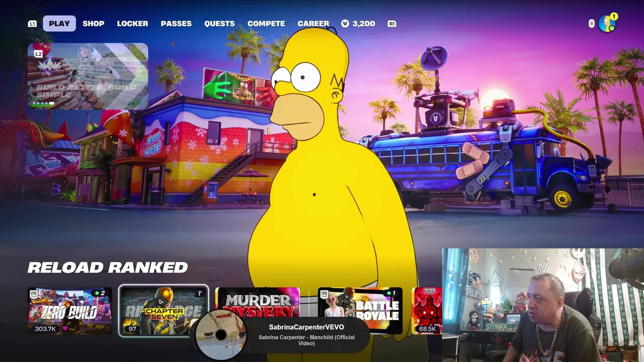
Task: Click the yellow exclamation notification badge
Action: pos(614,17)
